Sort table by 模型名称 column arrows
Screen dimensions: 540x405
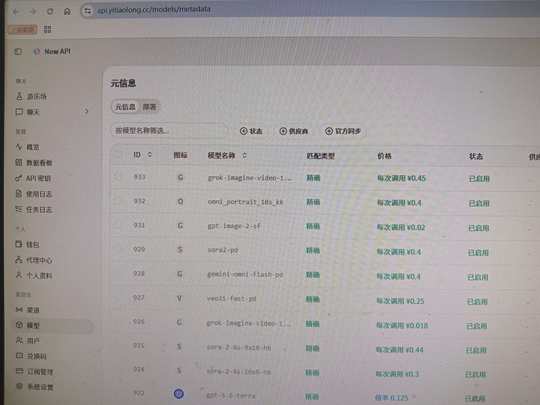(244, 156)
